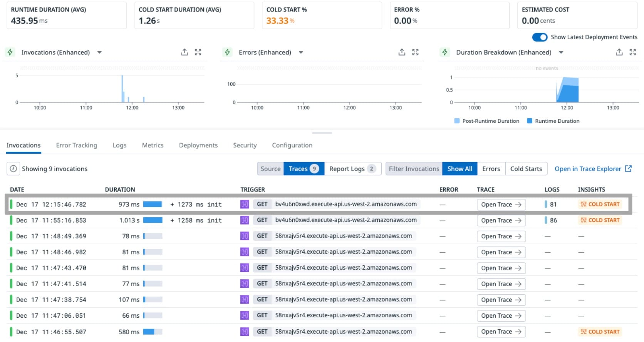Expand Invocations (Enhanced) graph to fullscreen

pos(198,52)
